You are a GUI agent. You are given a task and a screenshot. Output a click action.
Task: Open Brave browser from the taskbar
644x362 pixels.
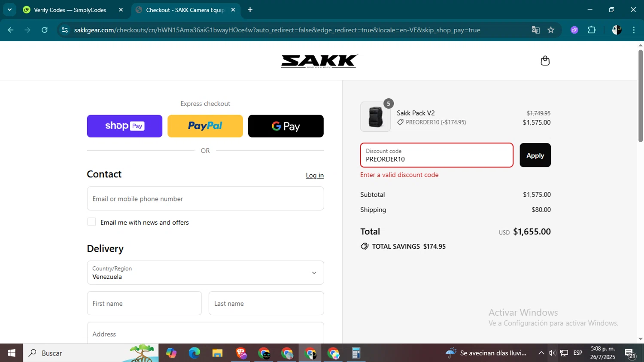pyautogui.click(x=241, y=353)
